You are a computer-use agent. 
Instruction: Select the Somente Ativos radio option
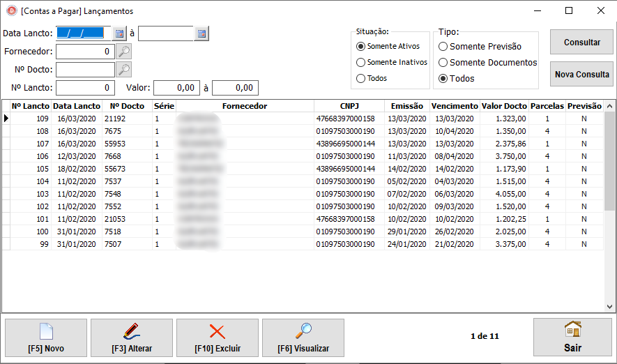(x=361, y=47)
